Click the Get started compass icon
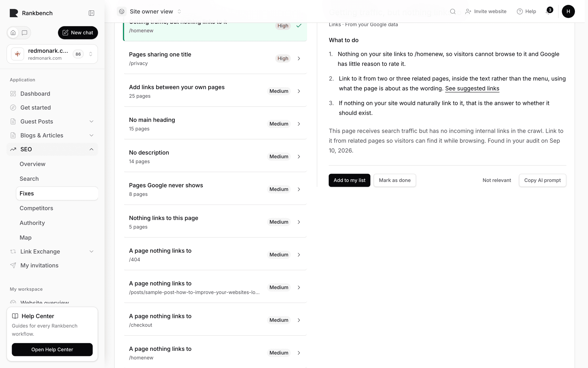This screenshot has width=588, height=368. (13, 108)
